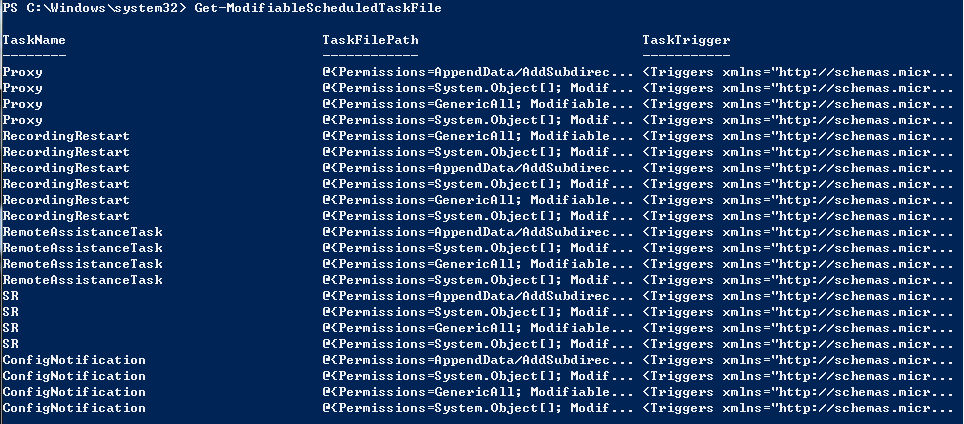The height and width of the screenshot is (424, 964).
Task: Select the first Proxy task name
Action: tap(23, 72)
